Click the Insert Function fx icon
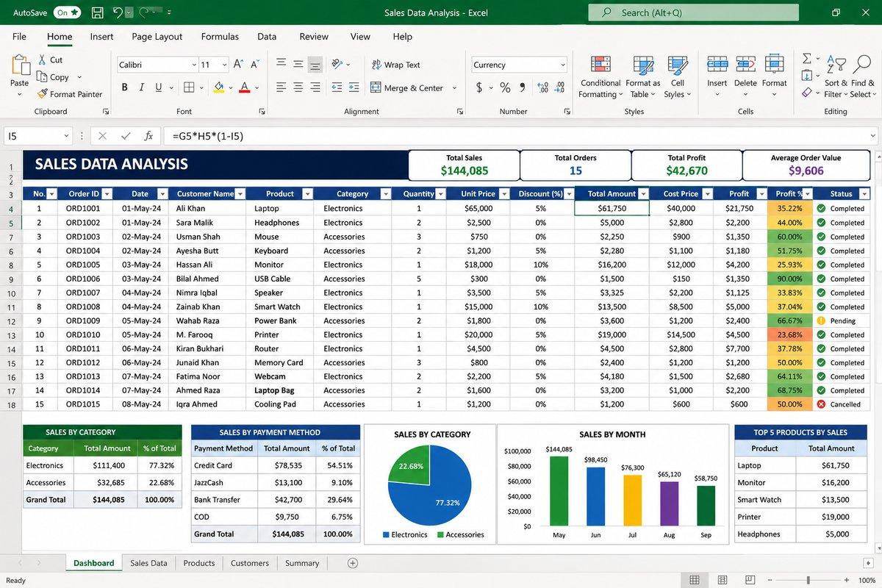This screenshot has height=588, width=882. (148, 136)
